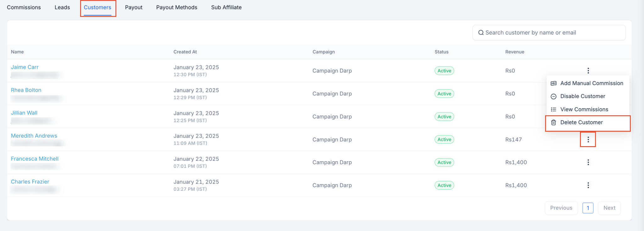Click the 11:09 AM (IST) timestamp
This screenshot has height=231, width=644.
[x=190, y=143]
